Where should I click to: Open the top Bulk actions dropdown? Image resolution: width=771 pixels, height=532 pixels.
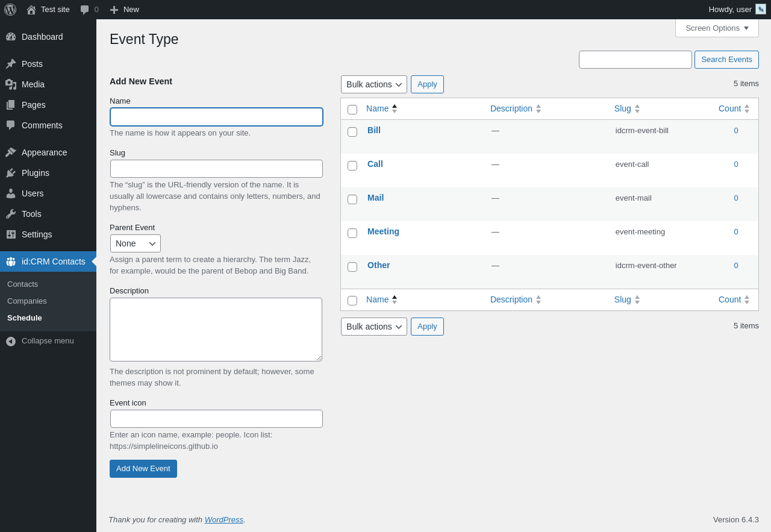[x=374, y=84]
